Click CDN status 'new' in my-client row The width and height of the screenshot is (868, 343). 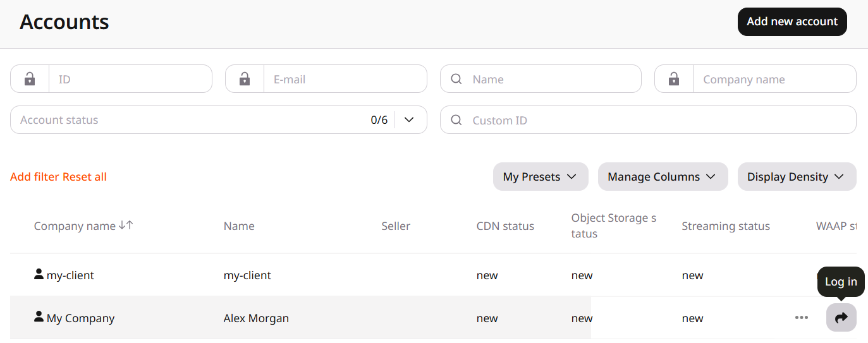point(487,275)
